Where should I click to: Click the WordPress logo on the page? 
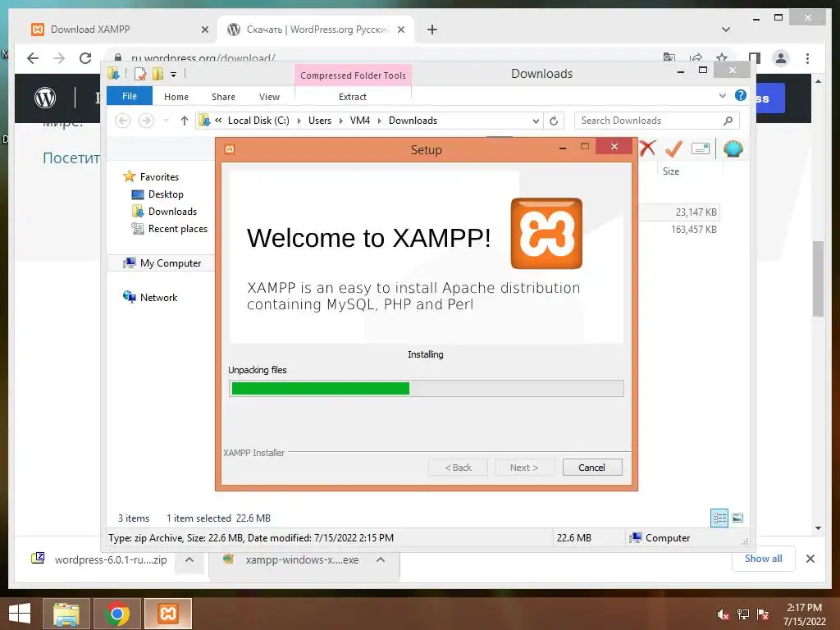tap(45, 98)
